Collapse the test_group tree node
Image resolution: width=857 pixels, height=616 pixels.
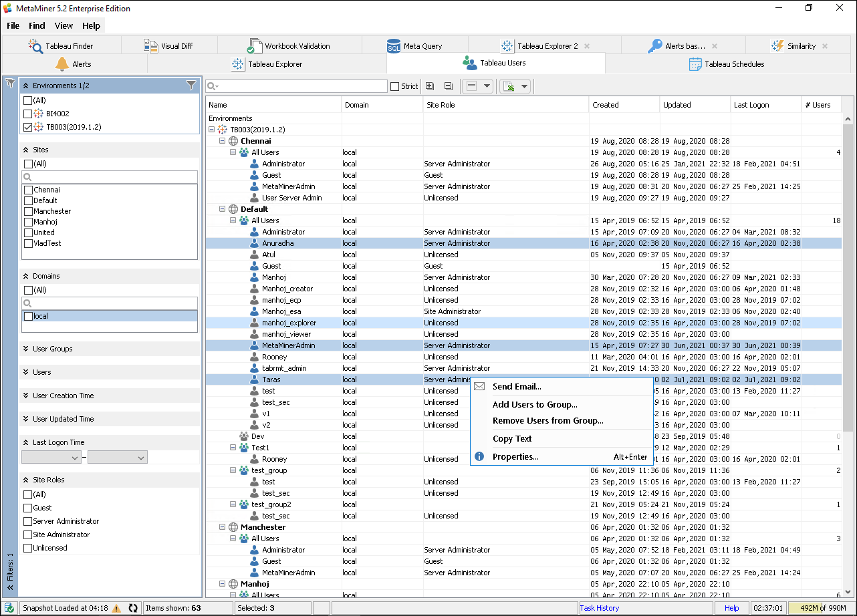pyautogui.click(x=233, y=470)
